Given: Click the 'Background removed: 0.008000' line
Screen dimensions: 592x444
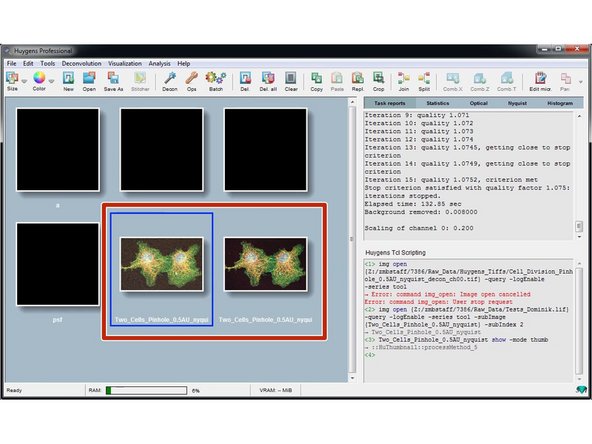Looking at the screenshot, I should click(421, 212).
